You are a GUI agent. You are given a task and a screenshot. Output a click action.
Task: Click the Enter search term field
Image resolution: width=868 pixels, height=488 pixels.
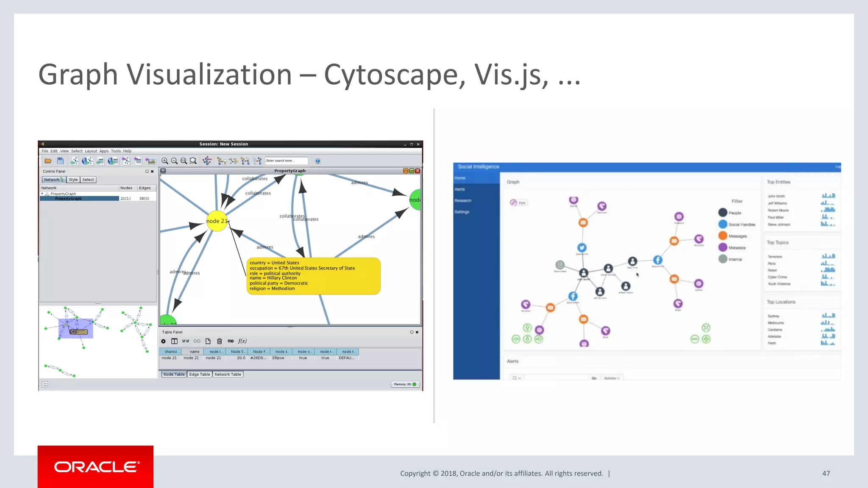point(286,161)
